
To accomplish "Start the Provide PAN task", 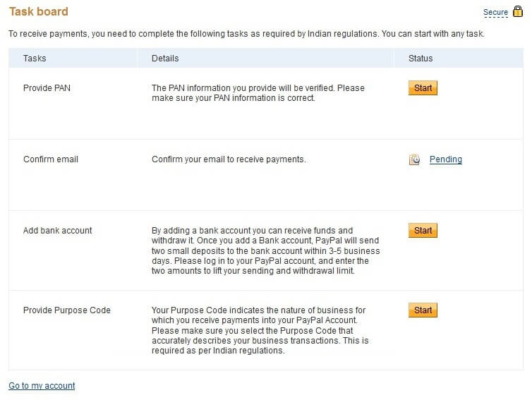I will 423,88.
